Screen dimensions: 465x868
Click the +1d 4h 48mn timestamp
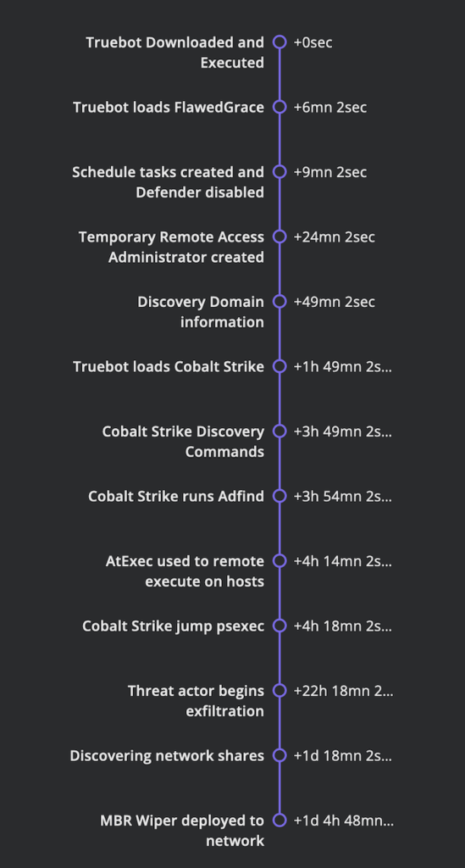click(343, 821)
